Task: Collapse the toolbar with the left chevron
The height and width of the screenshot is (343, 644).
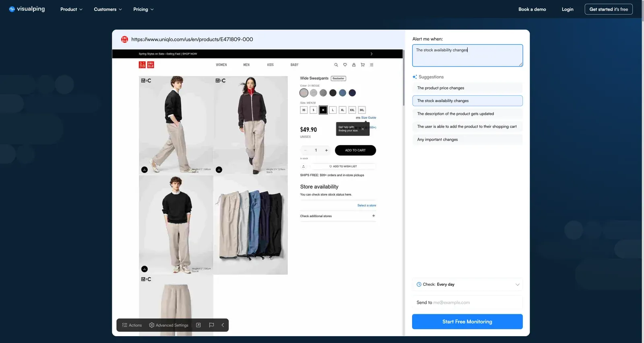Action: pos(223,325)
